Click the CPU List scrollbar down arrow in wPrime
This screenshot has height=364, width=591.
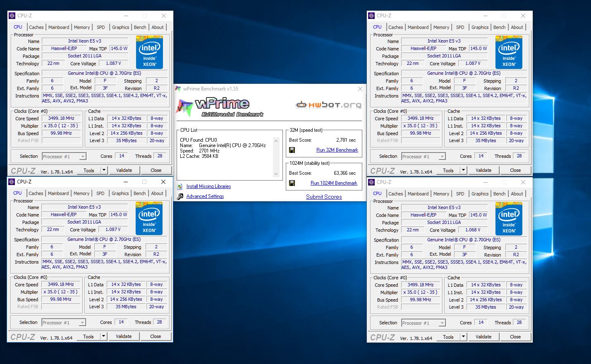[276, 174]
